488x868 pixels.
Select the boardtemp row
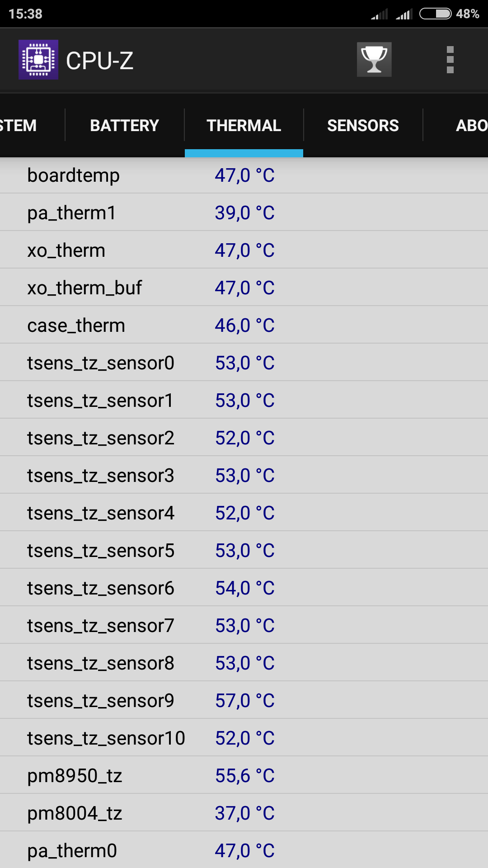[x=244, y=175]
